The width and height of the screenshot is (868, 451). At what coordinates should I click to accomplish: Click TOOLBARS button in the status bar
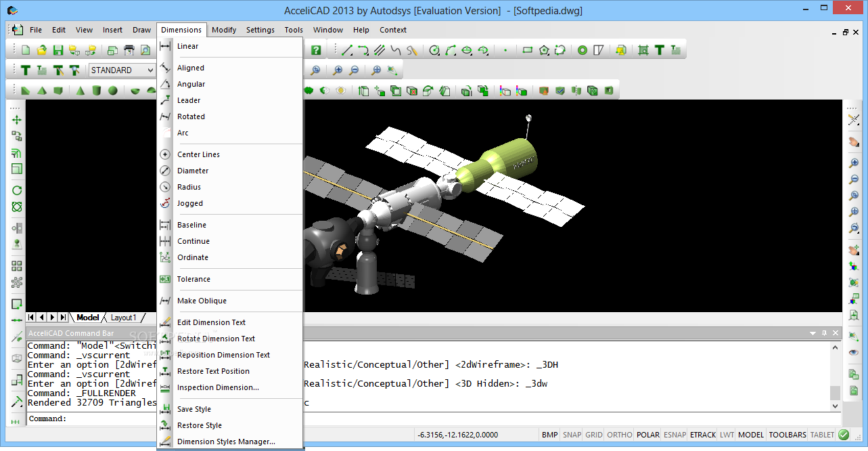[x=788, y=435]
